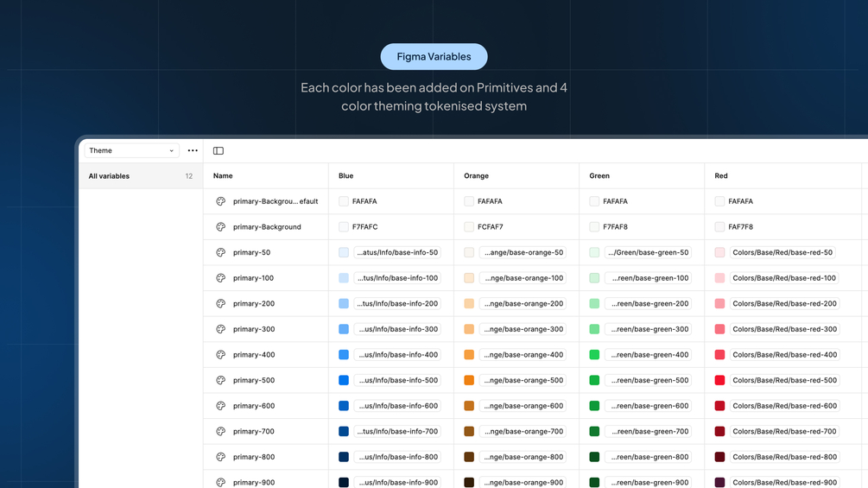Viewport: 868px width, 488px height.
Task: Click the base-green-900 alias chip
Action: 648,483
